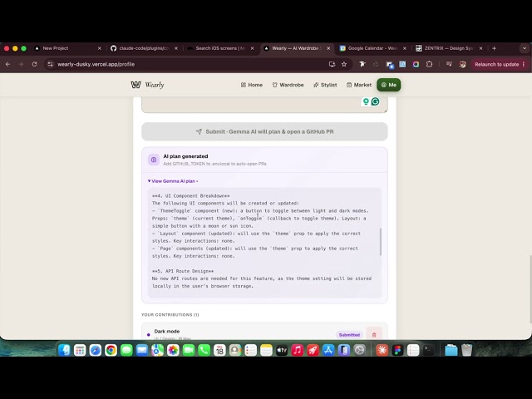Open Figma from the dock

point(397,350)
